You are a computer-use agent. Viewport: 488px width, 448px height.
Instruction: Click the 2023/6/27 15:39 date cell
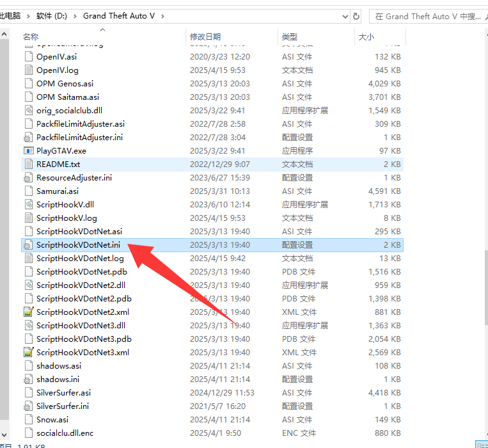220,177
